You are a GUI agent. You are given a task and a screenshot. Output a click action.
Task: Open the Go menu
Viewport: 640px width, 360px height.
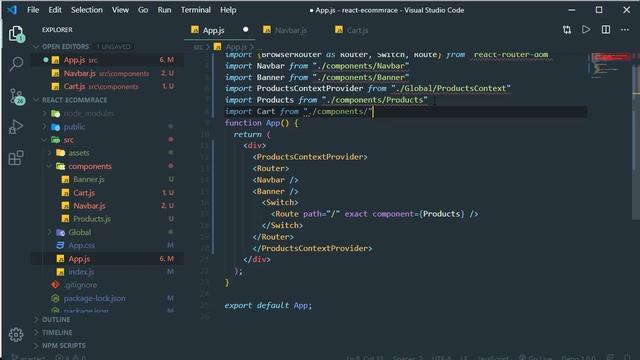coord(143,10)
